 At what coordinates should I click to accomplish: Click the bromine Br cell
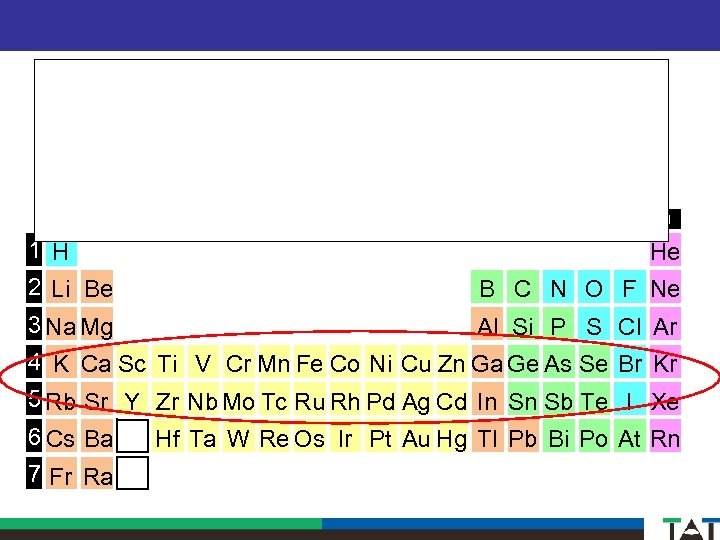(630, 362)
